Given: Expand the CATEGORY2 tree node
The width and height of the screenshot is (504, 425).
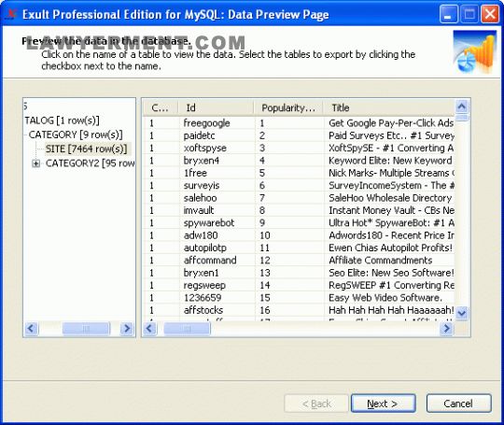Looking at the screenshot, I should pos(36,163).
